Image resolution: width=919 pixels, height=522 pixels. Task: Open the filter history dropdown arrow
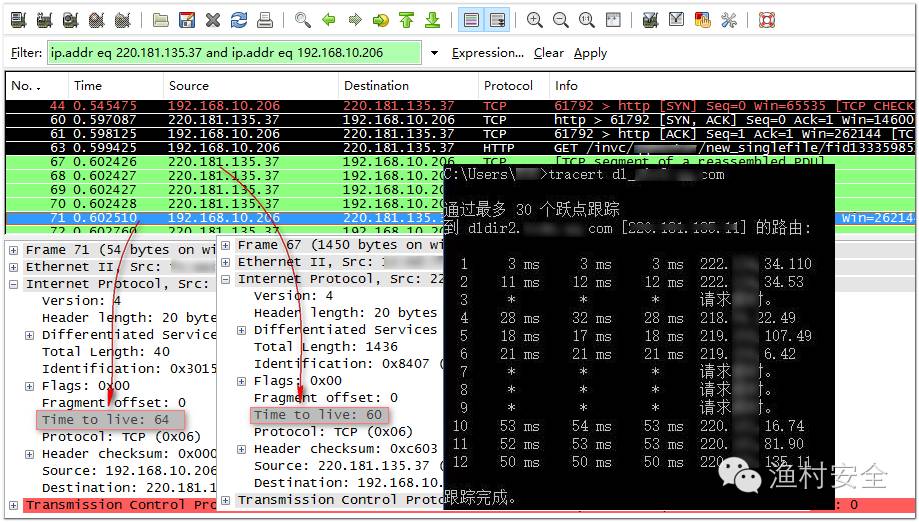click(434, 53)
